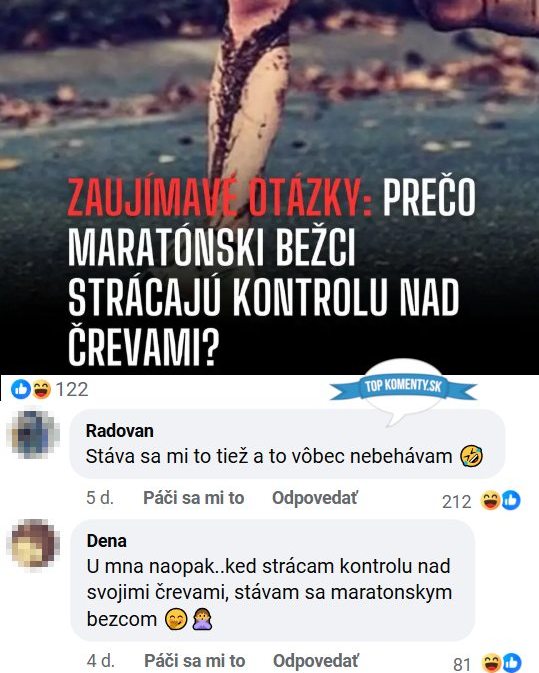539x673 pixels.
Task: Open Radovan's profile name link
Action: click(x=120, y=431)
